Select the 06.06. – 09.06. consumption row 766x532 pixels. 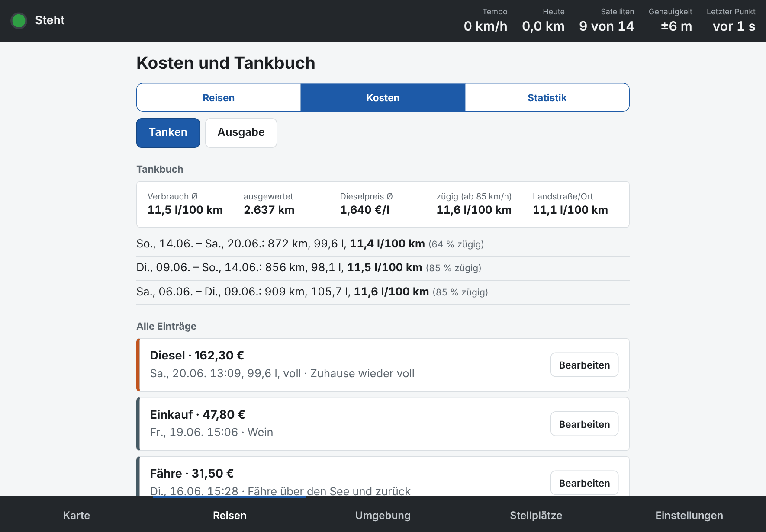click(383, 292)
